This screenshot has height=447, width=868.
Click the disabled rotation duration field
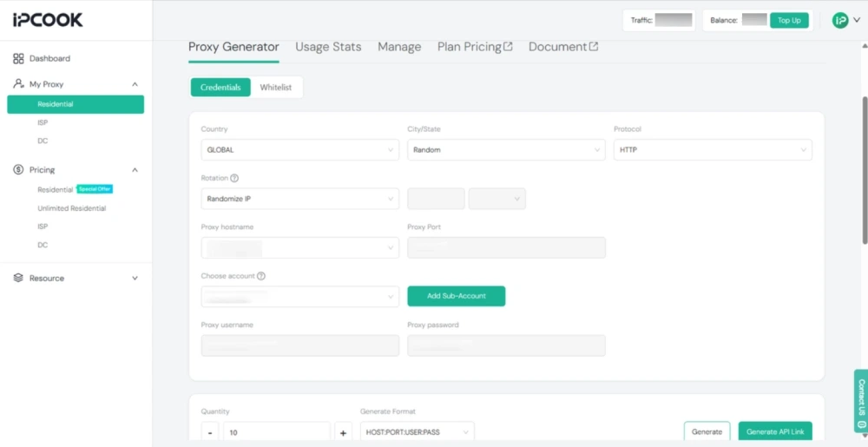(437, 199)
